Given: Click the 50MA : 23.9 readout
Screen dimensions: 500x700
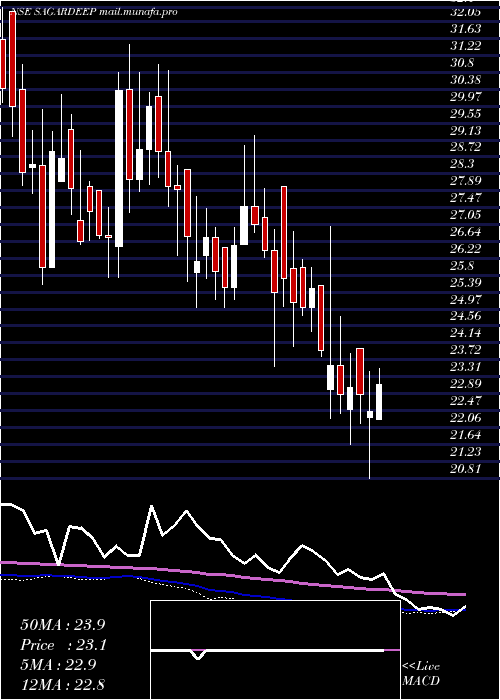Looking at the screenshot, I should coord(63,625).
